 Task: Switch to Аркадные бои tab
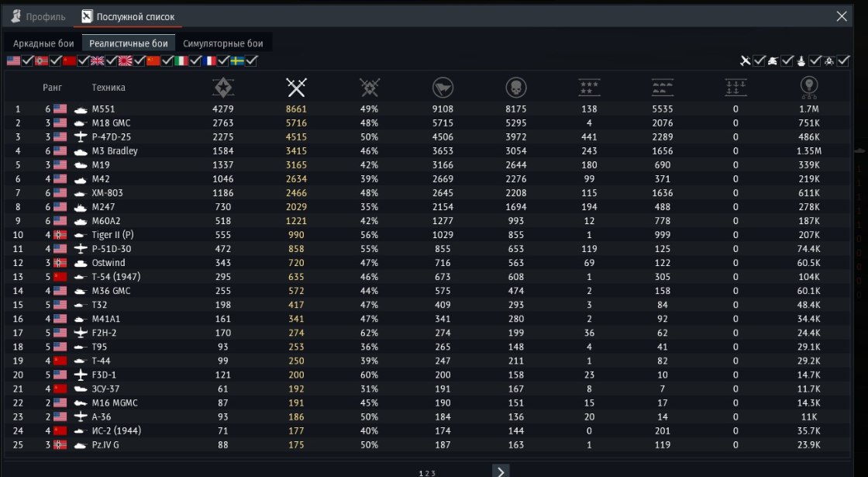point(43,43)
